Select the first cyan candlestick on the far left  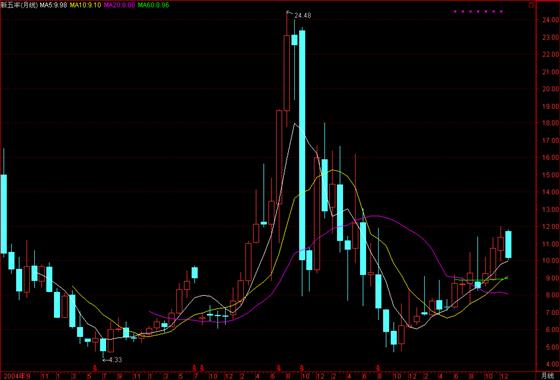[x=4, y=214]
